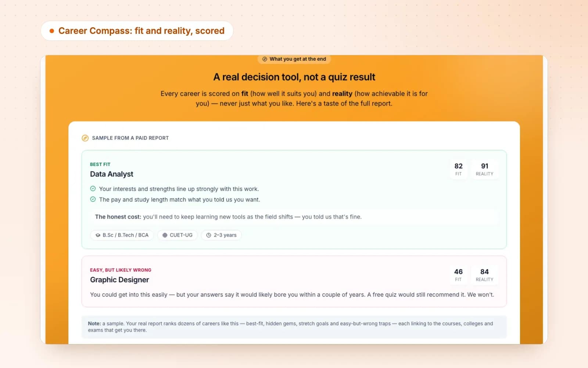Click the CUET-UG exam chip
The image size is (588, 368).
(178, 235)
